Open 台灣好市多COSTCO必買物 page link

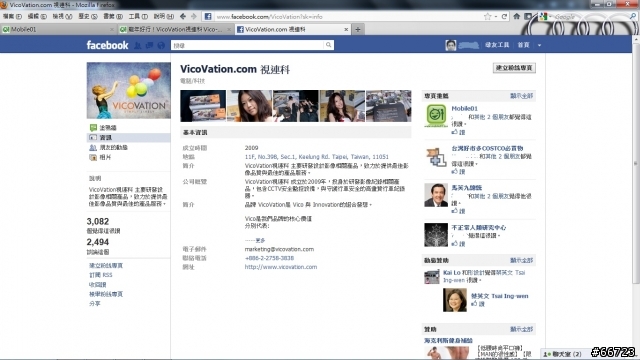487,148
